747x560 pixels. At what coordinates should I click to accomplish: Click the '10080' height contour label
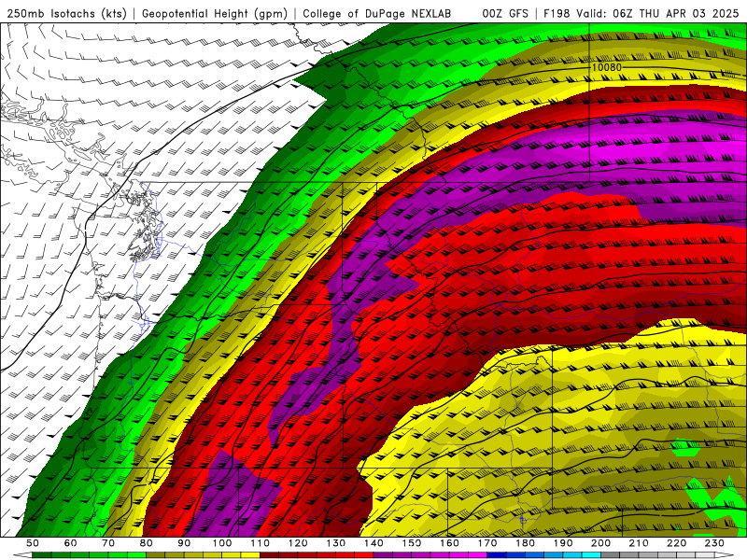pos(606,67)
